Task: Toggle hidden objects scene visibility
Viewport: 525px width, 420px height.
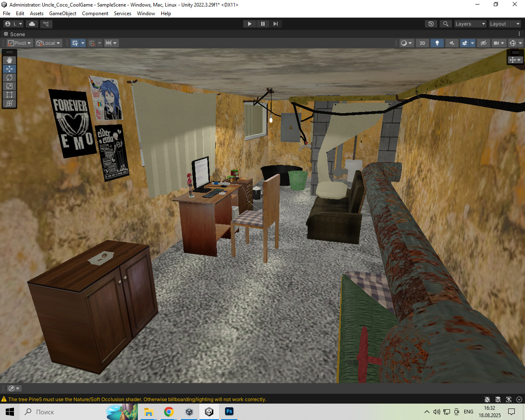Action: (x=484, y=43)
